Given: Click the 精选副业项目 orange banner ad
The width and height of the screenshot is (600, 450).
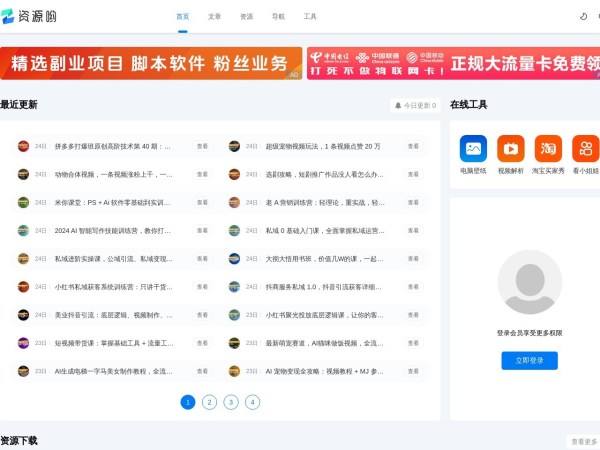Looking at the screenshot, I should coord(150,64).
